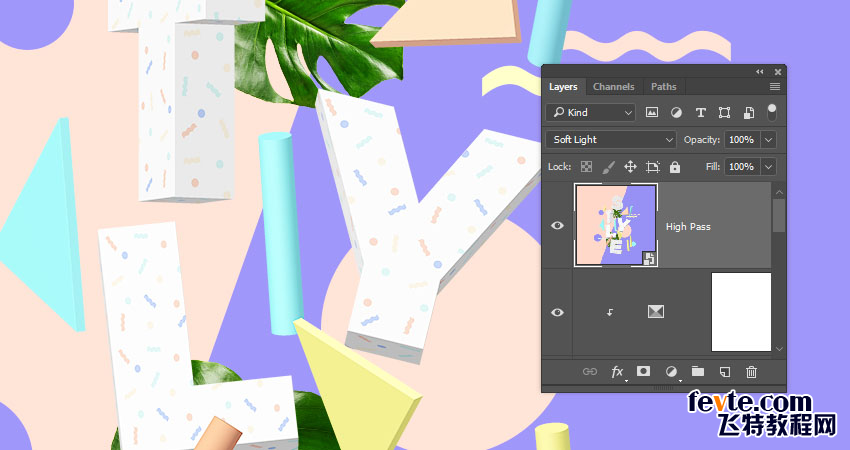Switch to the Paths tab
The width and height of the screenshot is (850, 450).
663,87
